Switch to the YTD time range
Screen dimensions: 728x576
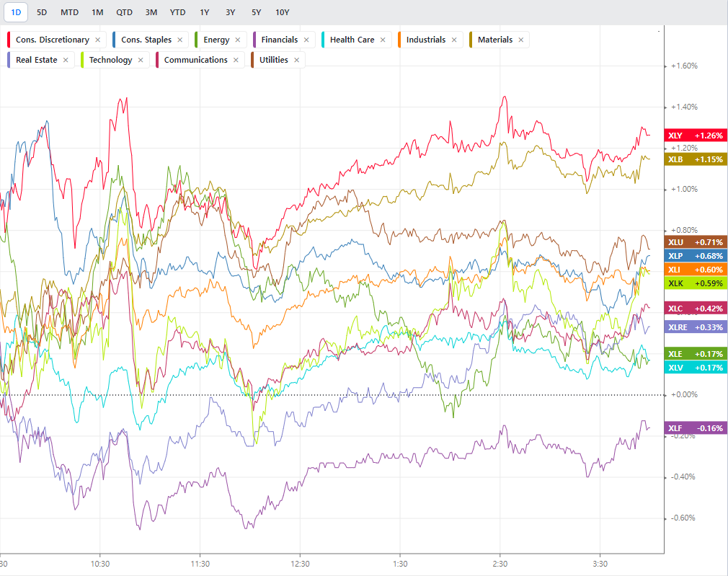tap(177, 12)
